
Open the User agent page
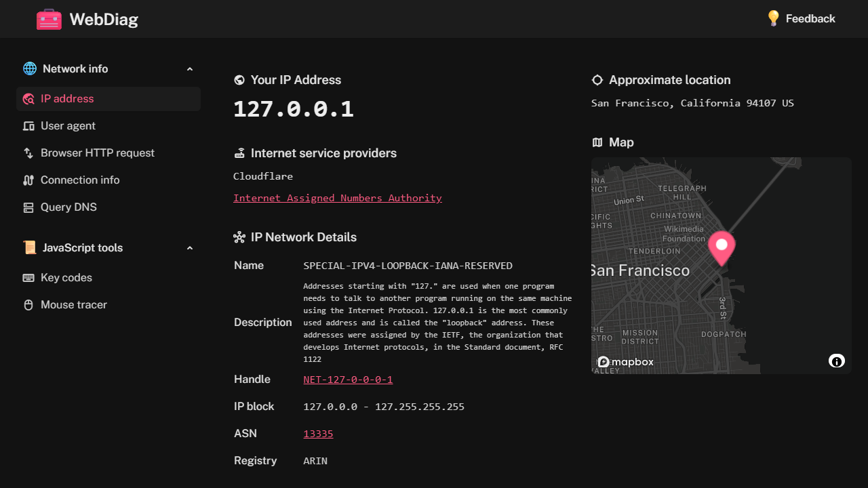[x=108, y=126]
